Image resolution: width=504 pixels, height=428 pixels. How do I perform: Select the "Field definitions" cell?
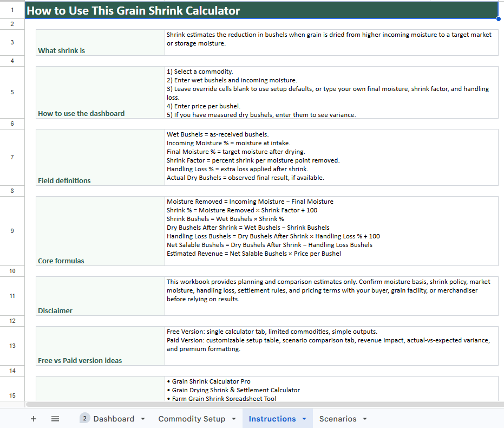[100, 157]
